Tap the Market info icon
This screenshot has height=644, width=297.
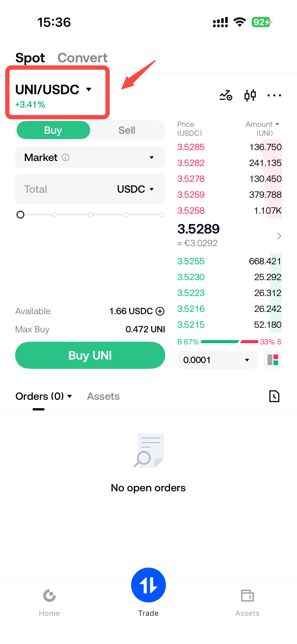pos(65,157)
